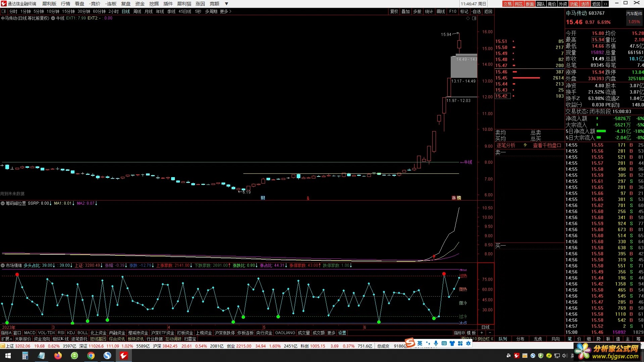Image resolution: width=644 pixels, height=362 pixels.
Task: Open the 复盘 menu
Action: pos(126,4)
